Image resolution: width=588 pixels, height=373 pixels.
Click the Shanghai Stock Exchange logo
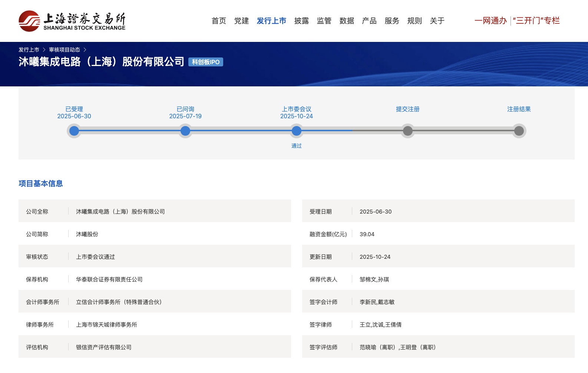[x=72, y=21]
